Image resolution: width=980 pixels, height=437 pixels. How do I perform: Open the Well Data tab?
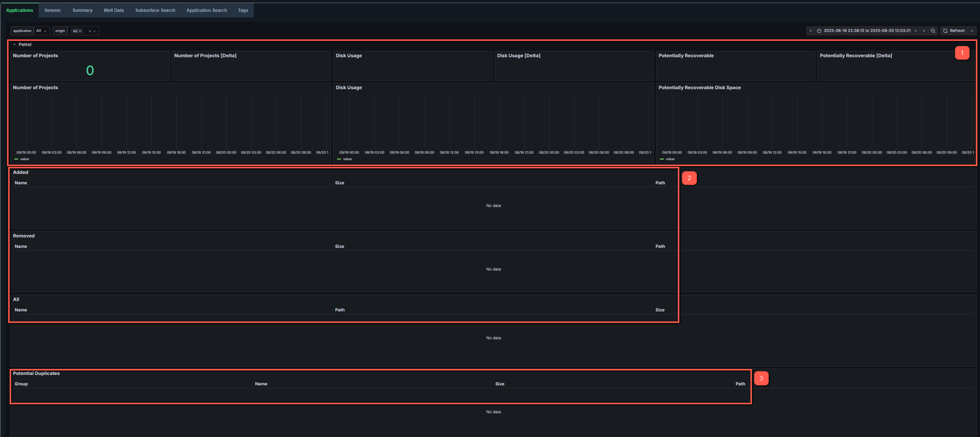(x=113, y=10)
